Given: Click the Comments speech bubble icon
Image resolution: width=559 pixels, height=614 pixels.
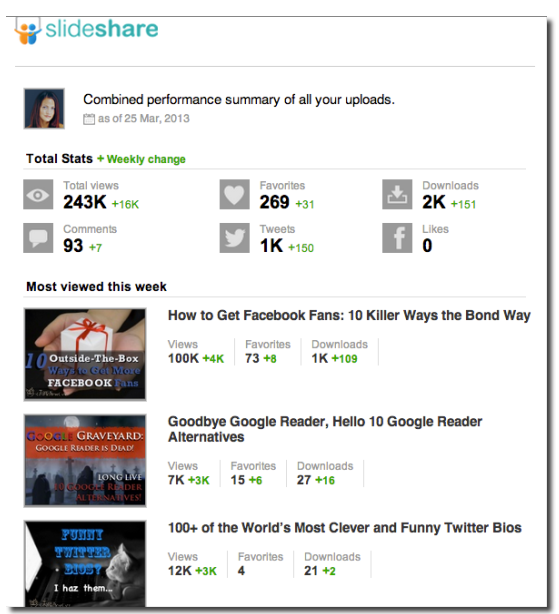Looking at the screenshot, I should pyautogui.click(x=38, y=238).
